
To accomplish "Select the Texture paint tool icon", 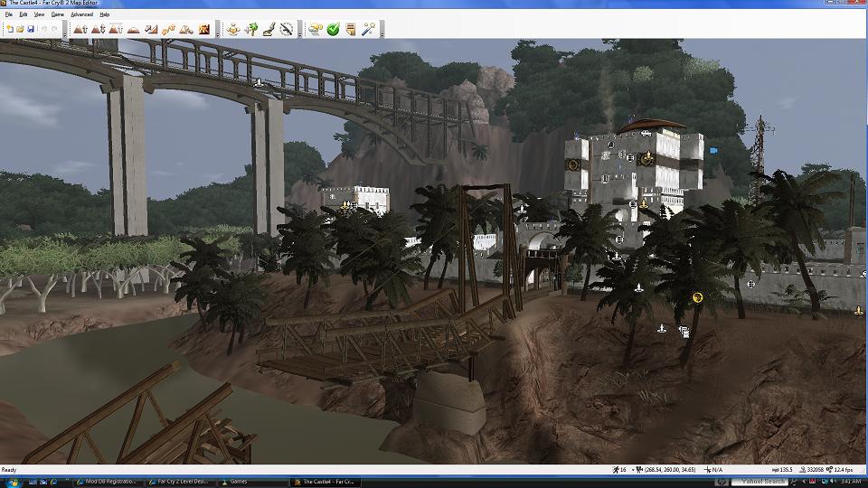I will pos(204,29).
